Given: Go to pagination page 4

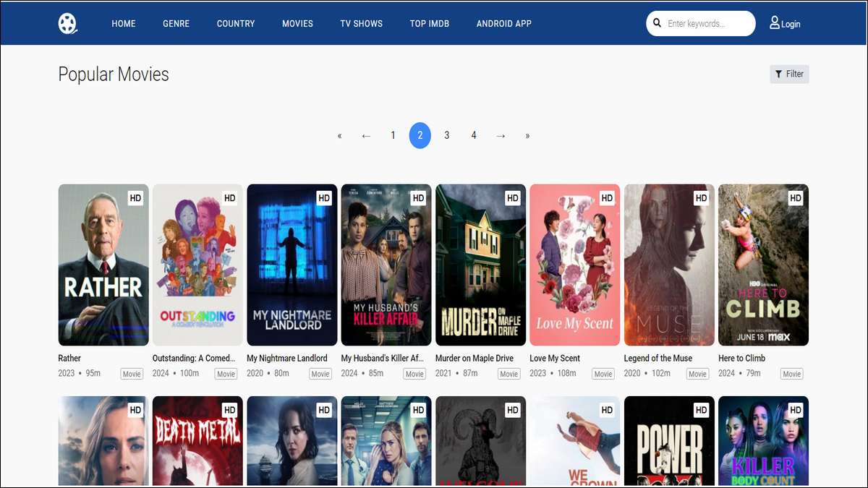Looking at the screenshot, I should point(474,135).
